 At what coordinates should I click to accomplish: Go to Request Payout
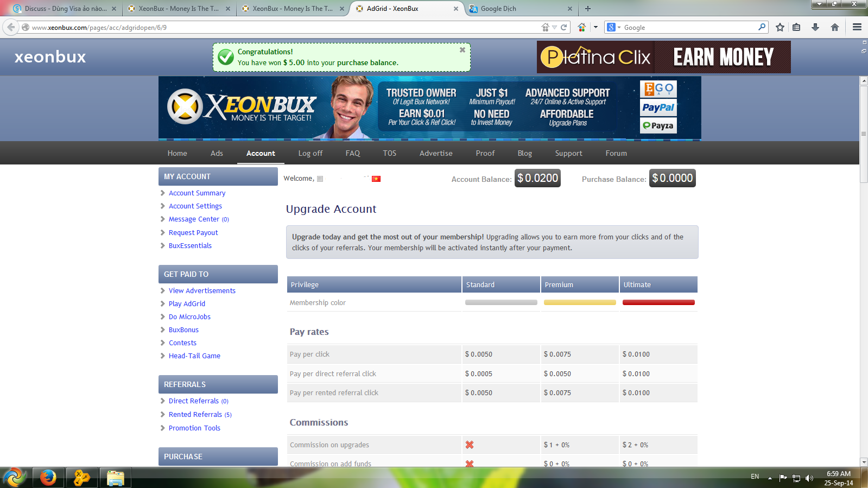point(193,232)
